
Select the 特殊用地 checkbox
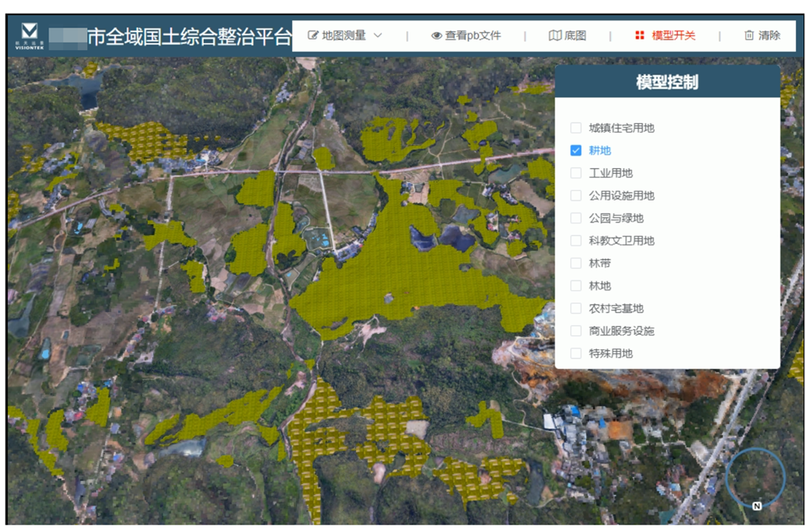pos(576,353)
